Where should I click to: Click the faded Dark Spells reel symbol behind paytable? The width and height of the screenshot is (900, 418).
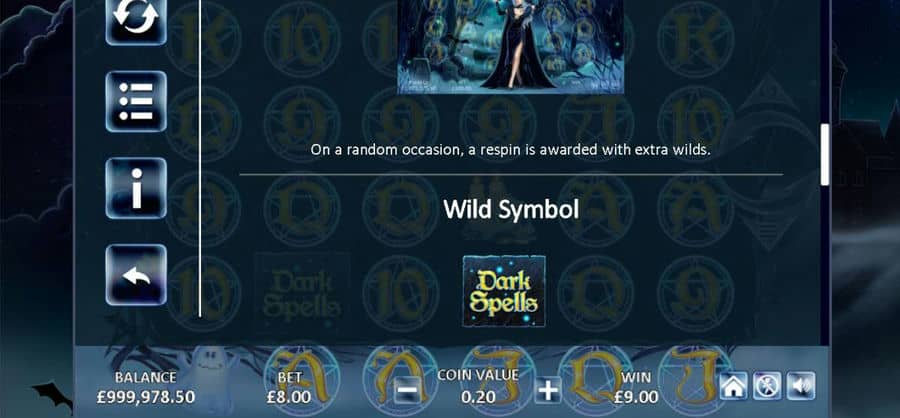click(x=301, y=294)
